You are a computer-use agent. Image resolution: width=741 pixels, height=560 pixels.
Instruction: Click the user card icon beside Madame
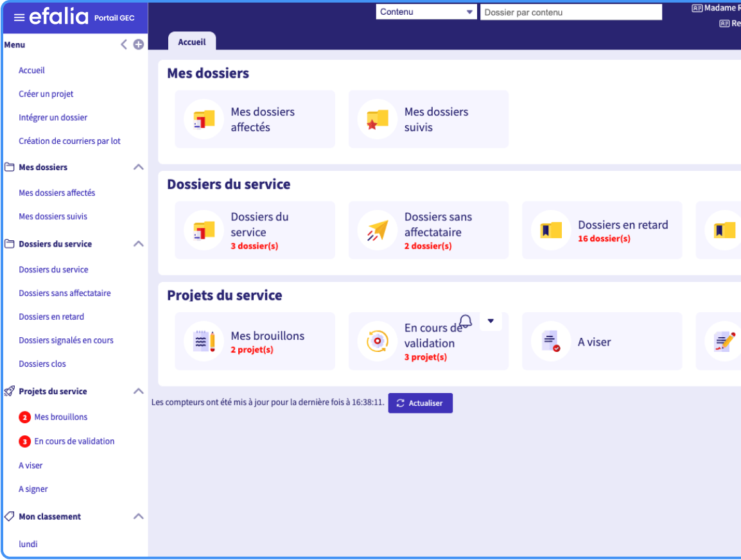697,8
